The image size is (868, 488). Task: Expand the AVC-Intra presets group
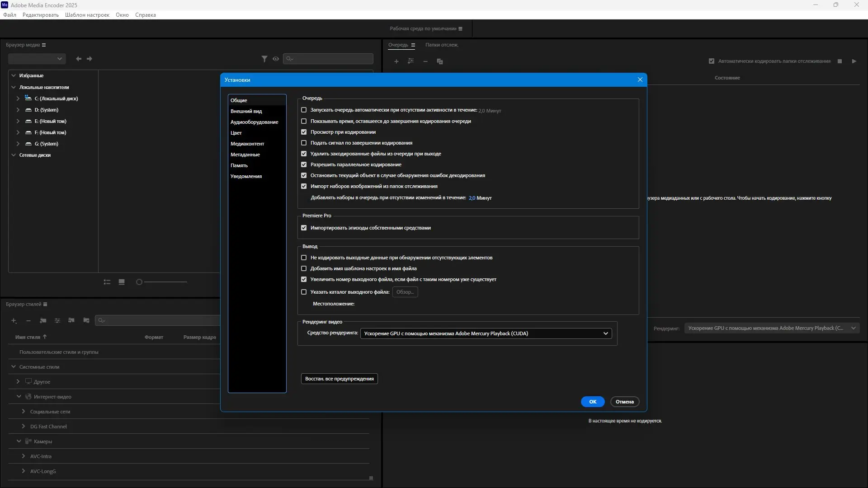click(24, 456)
